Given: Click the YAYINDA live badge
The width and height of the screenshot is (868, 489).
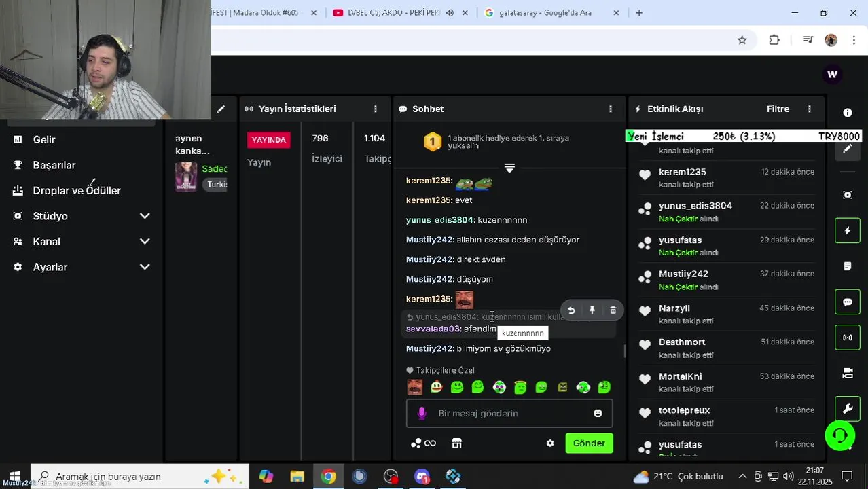Looking at the screenshot, I should (x=268, y=140).
